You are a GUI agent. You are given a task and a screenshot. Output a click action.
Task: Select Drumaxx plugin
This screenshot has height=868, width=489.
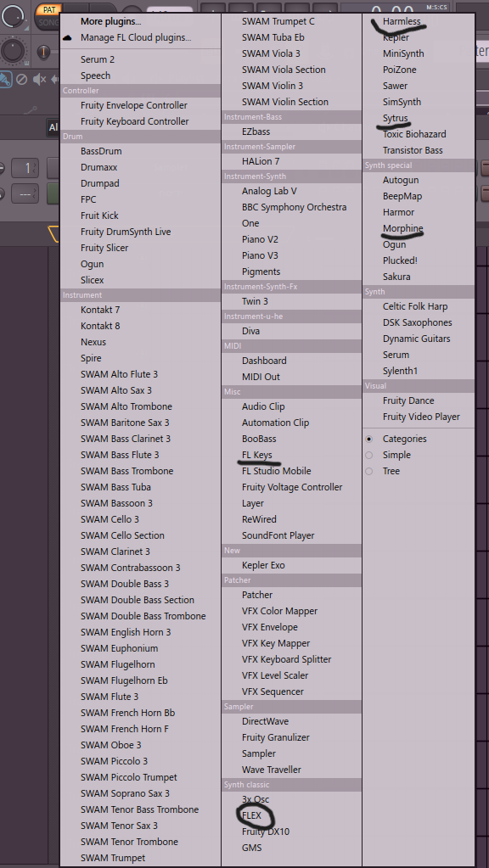point(99,167)
